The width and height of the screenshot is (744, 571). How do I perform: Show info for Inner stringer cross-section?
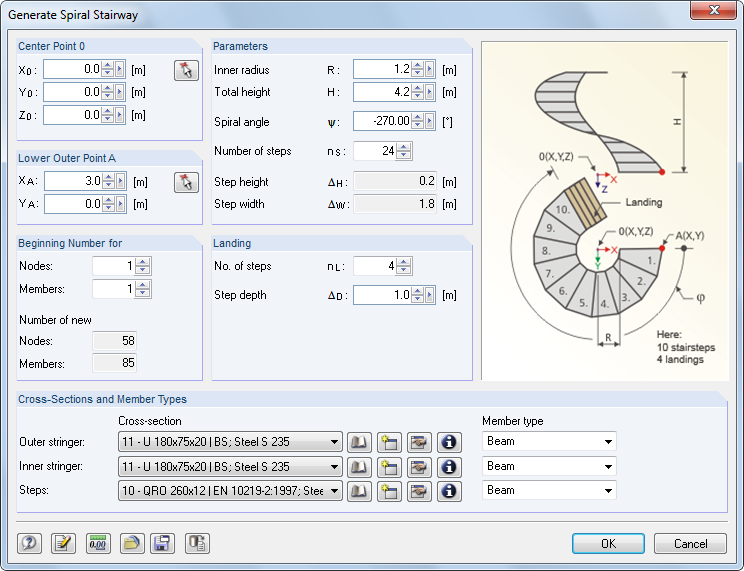point(449,467)
